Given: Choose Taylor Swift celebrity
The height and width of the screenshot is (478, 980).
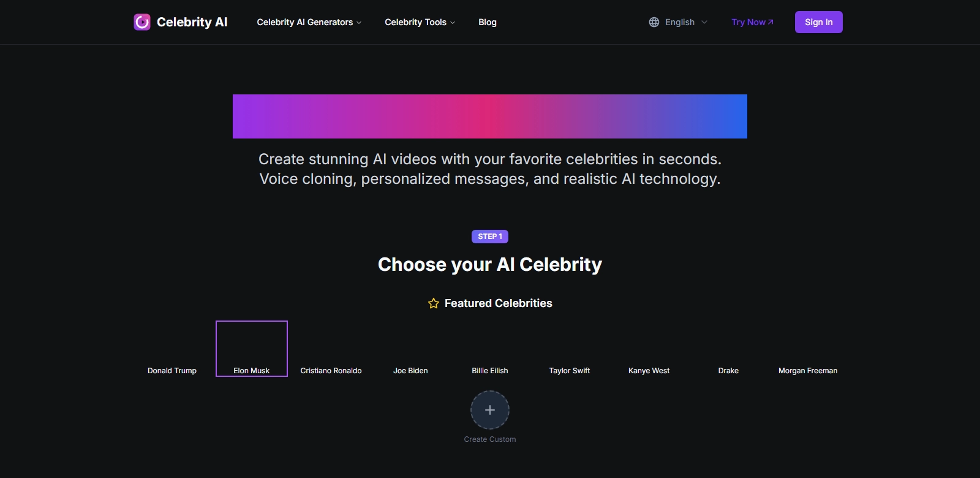Looking at the screenshot, I should pos(570,349).
